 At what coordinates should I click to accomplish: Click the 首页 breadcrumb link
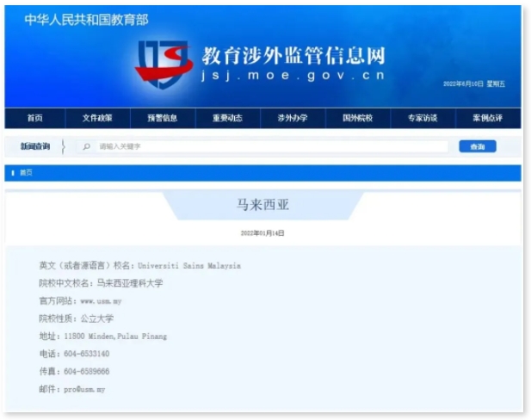(26, 173)
